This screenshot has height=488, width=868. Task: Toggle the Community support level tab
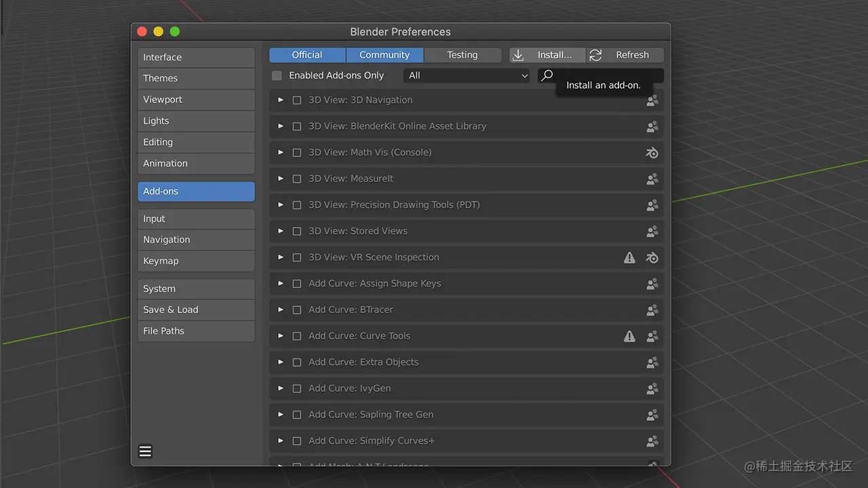tap(384, 55)
